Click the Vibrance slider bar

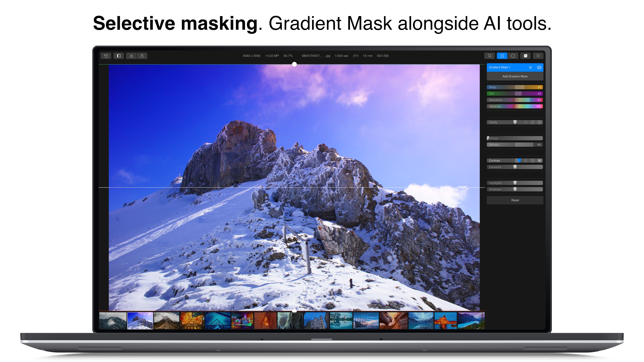click(515, 106)
